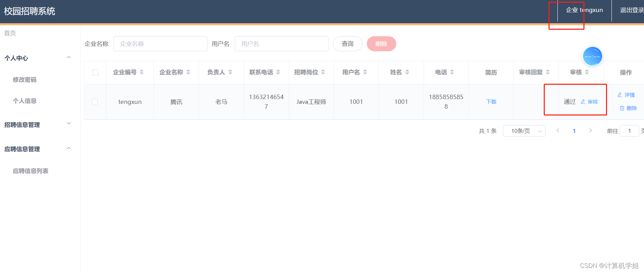Click the 查询 search button
Viewport: 644px width, 272px height.
tap(347, 44)
